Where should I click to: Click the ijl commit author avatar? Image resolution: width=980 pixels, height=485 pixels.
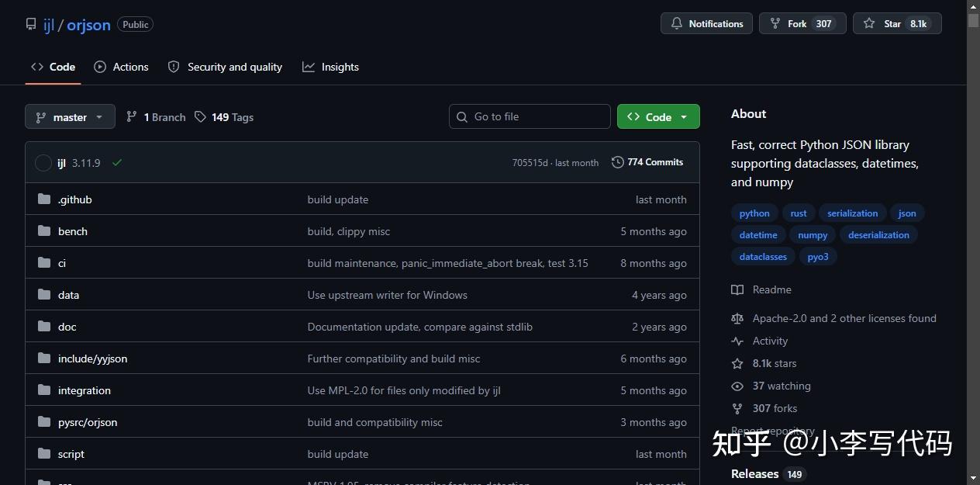tap(43, 163)
